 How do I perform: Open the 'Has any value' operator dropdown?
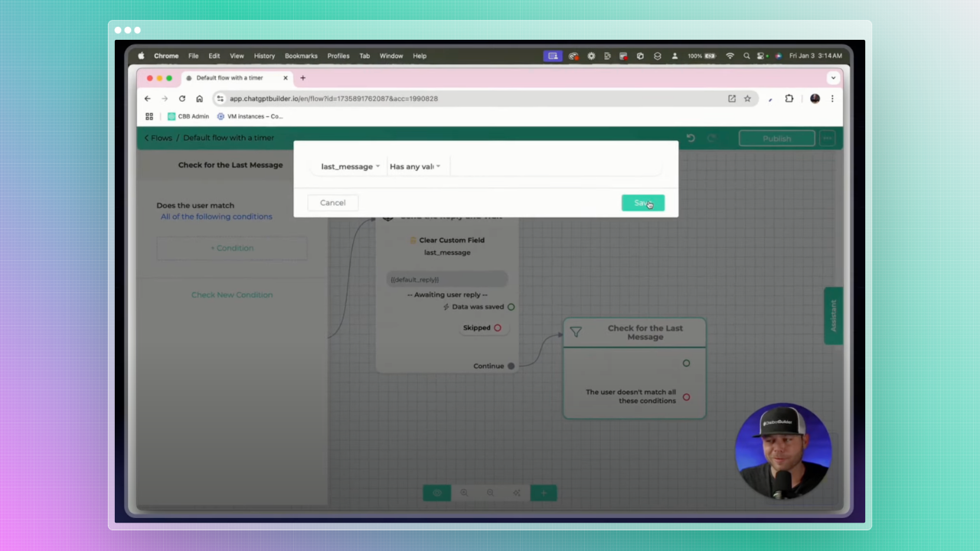[415, 166]
